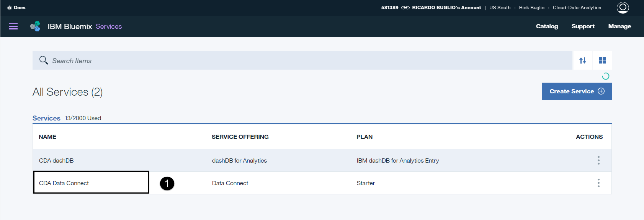
Task: Open the Catalog menu
Action: 547,26
